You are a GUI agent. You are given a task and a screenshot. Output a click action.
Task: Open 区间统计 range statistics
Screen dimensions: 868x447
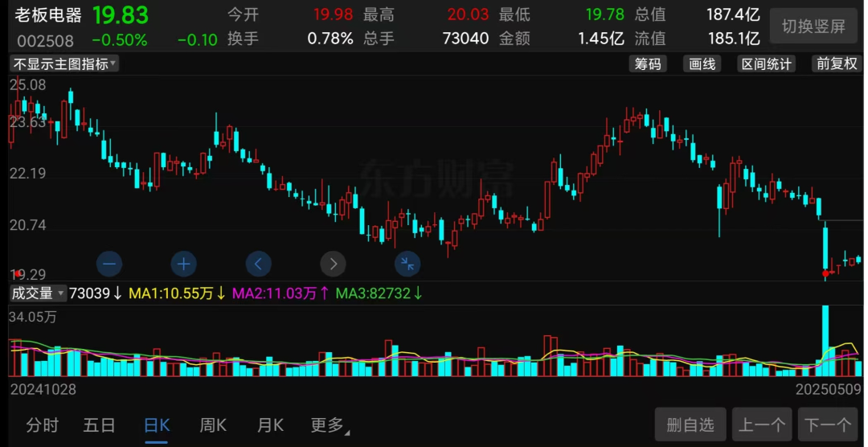tap(767, 64)
